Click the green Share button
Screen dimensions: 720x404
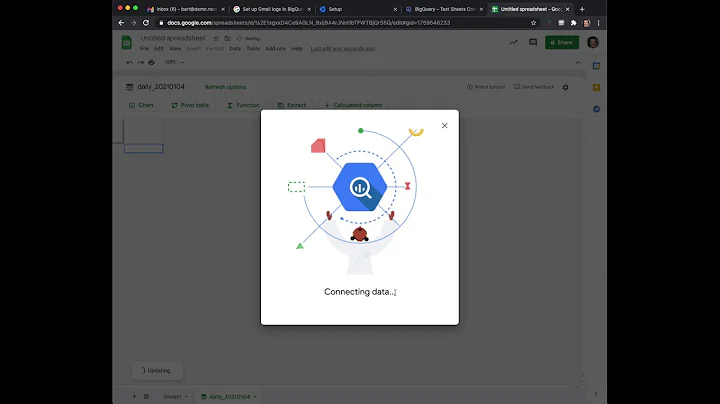tap(562, 42)
